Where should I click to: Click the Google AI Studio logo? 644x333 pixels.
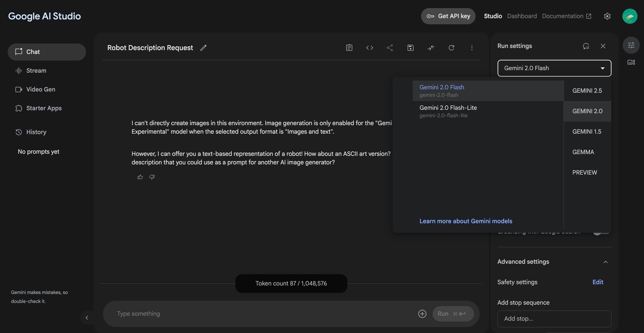44,16
